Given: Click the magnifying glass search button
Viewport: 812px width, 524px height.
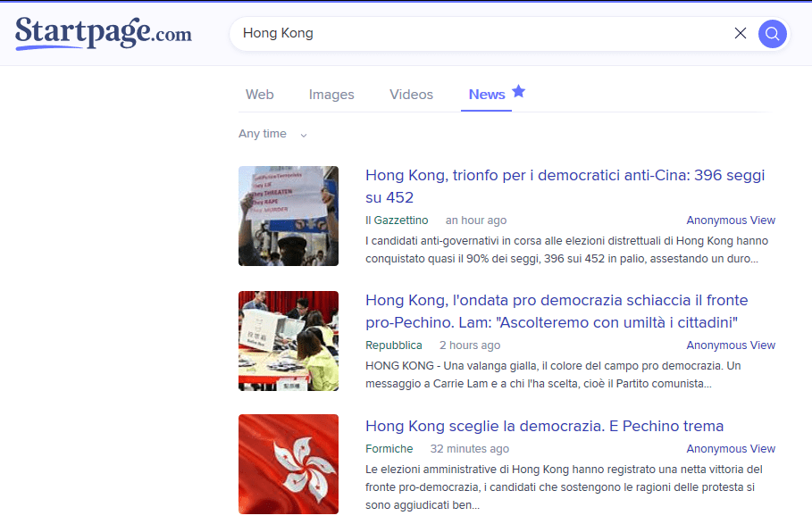Looking at the screenshot, I should [772, 34].
